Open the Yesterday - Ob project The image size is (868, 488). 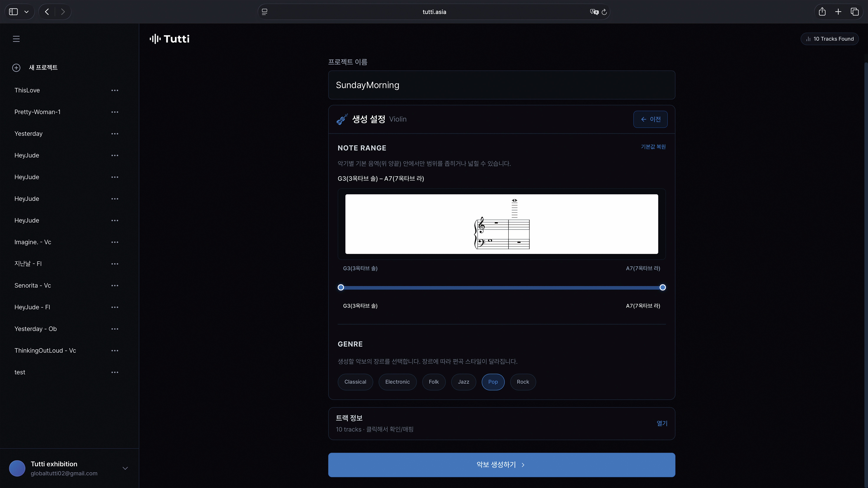click(x=35, y=329)
